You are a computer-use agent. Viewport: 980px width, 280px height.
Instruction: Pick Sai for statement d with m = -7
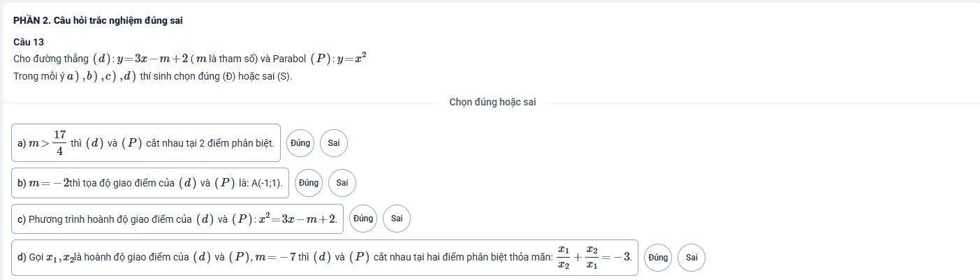(x=692, y=258)
